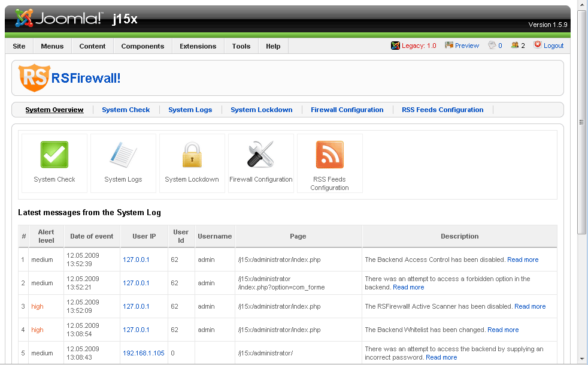Image resolution: width=588 pixels, height=365 pixels.
Task: Click IP 127.0.0.1 in log row 4
Action: (136, 329)
